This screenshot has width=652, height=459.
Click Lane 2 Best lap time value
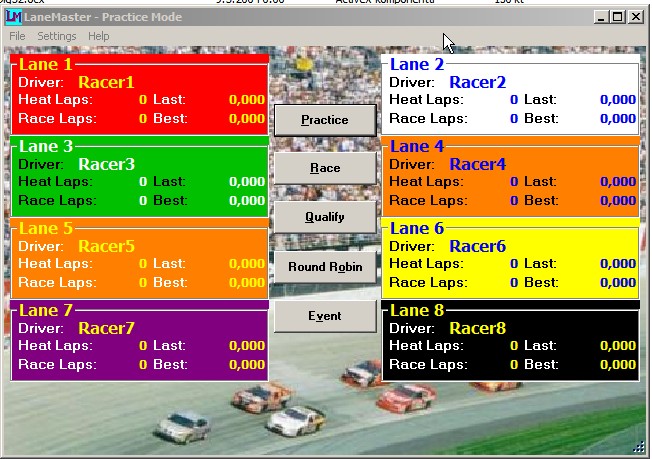pos(617,119)
